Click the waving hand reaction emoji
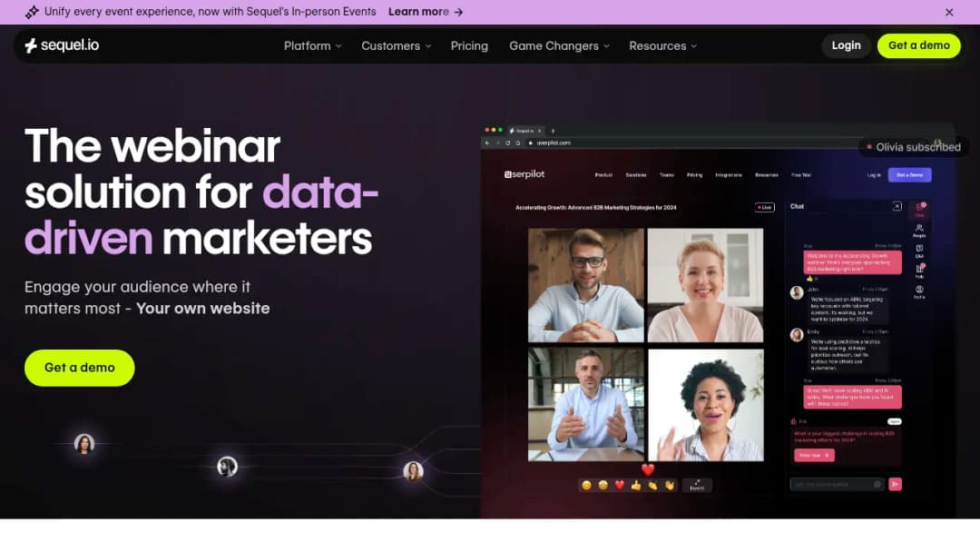Image resolution: width=980 pixels, height=552 pixels. [x=670, y=485]
